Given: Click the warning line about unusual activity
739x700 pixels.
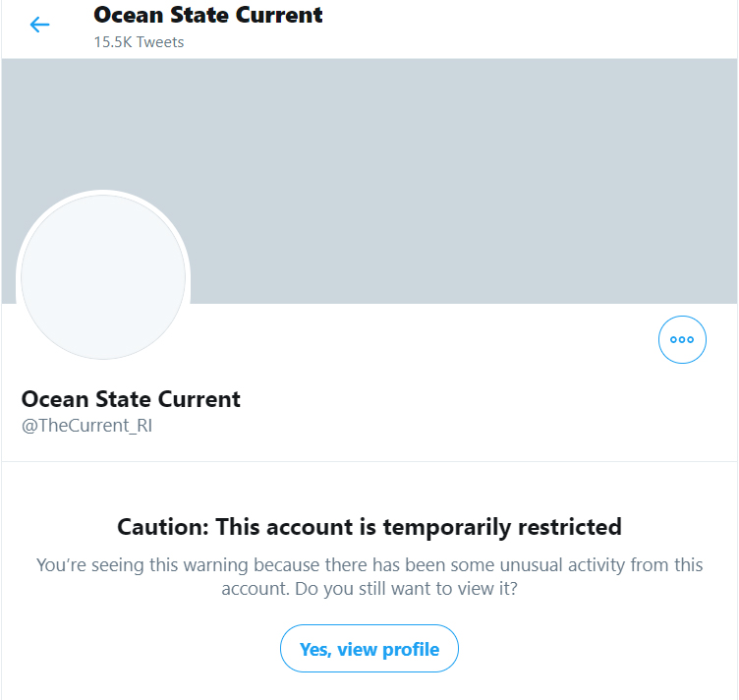Looking at the screenshot, I should 369,564.
